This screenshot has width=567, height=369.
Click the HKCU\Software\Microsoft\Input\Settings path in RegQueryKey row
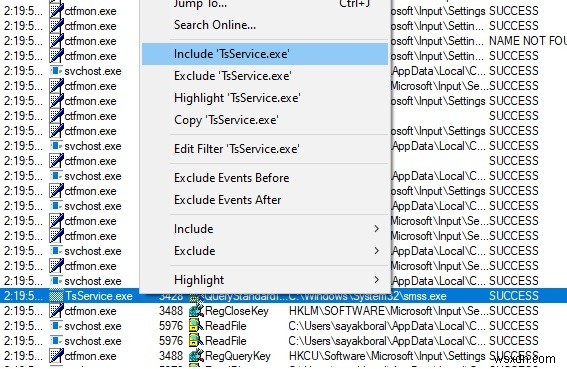387,356
